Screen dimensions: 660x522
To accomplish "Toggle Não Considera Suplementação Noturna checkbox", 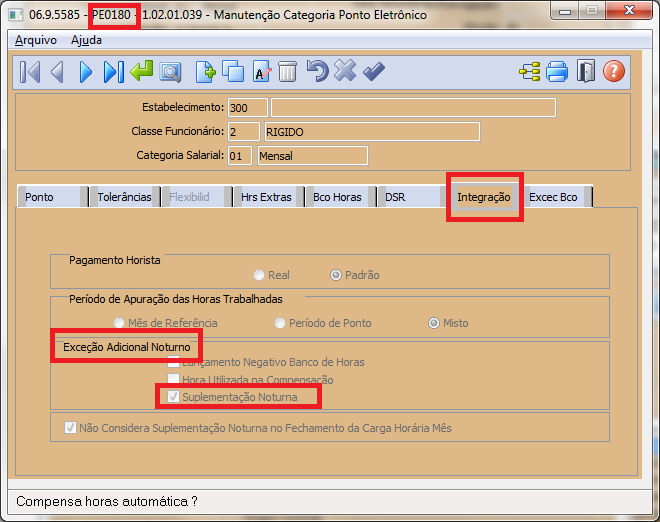I will (x=70, y=428).
